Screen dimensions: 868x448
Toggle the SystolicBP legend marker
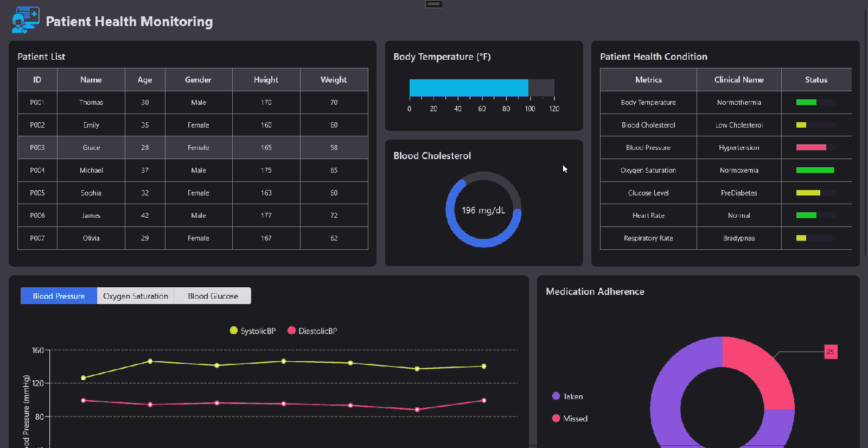point(234,331)
